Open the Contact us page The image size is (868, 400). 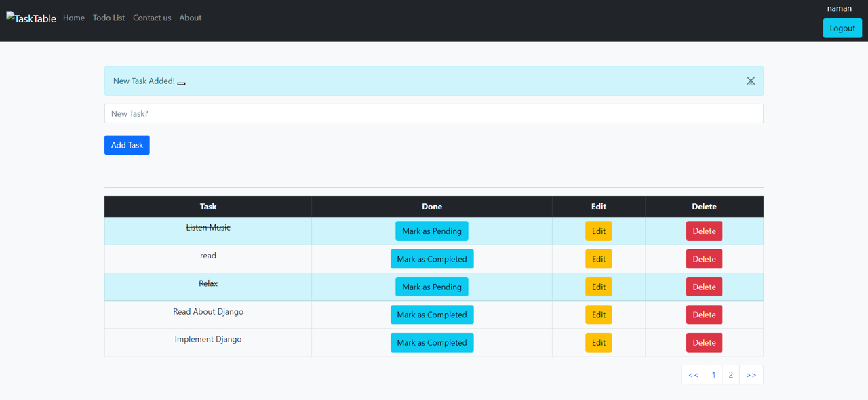[x=152, y=18]
